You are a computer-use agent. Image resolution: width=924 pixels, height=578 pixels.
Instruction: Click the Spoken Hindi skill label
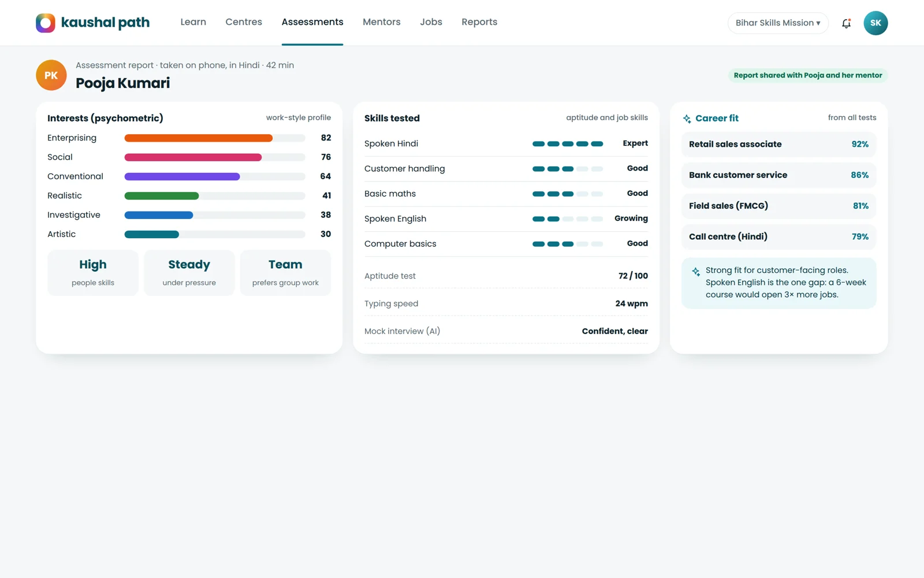[x=391, y=143]
